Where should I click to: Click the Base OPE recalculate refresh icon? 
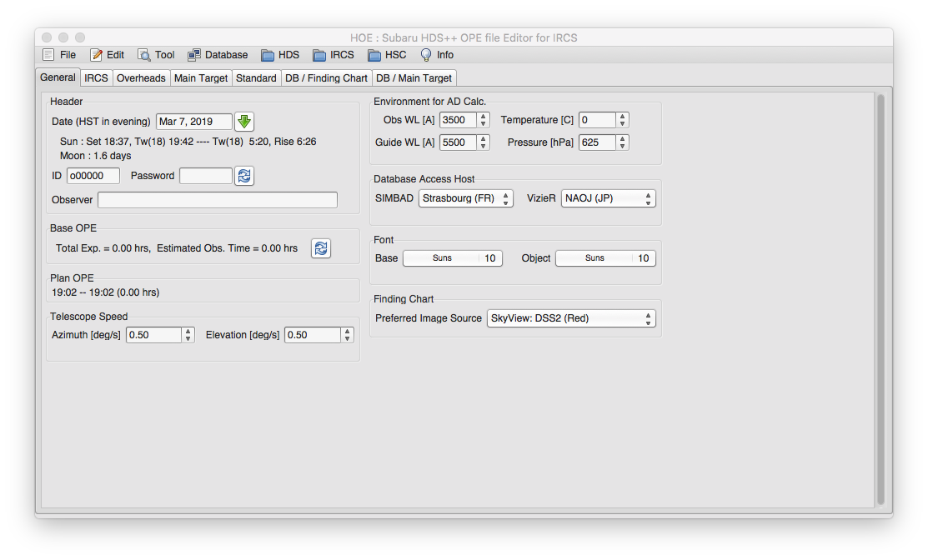coord(320,248)
